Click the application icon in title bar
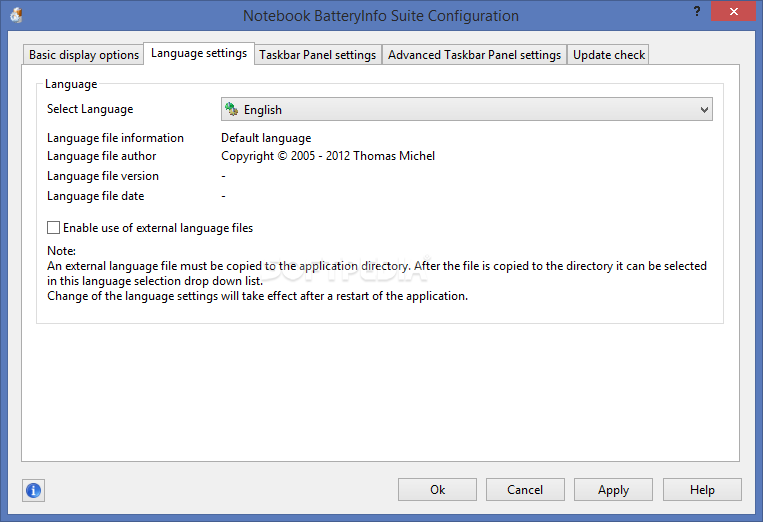Viewport: 763px width, 522px height. (x=17, y=15)
